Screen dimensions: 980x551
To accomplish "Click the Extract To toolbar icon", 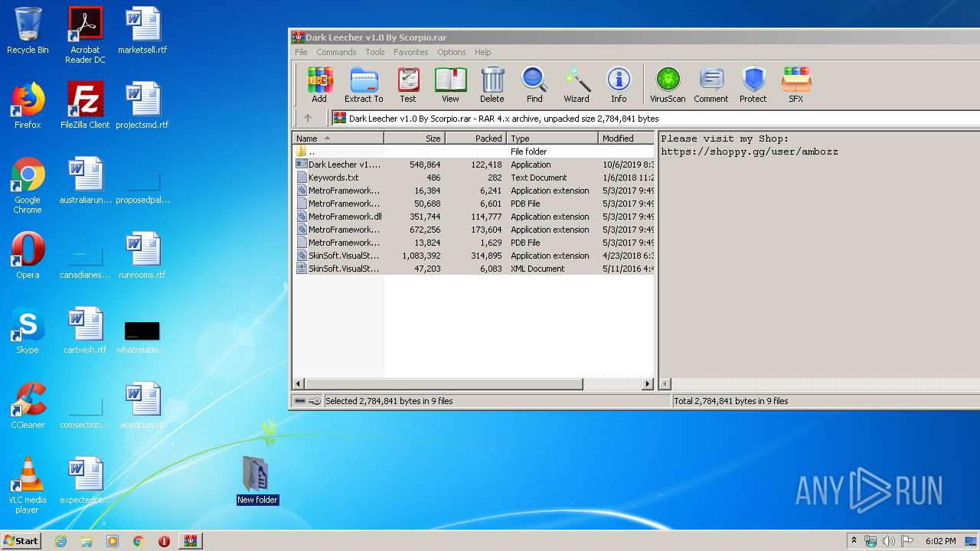I will (x=364, y=84).
